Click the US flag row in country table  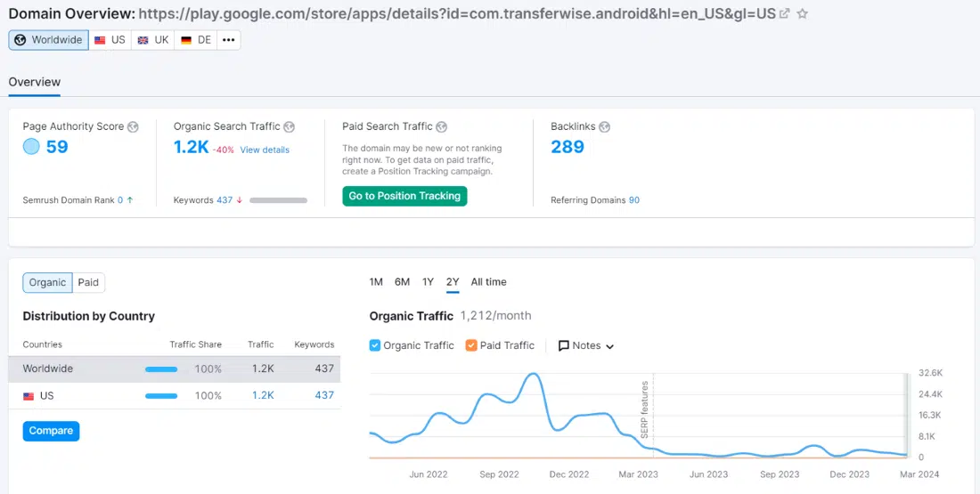[x=175, y=396]
